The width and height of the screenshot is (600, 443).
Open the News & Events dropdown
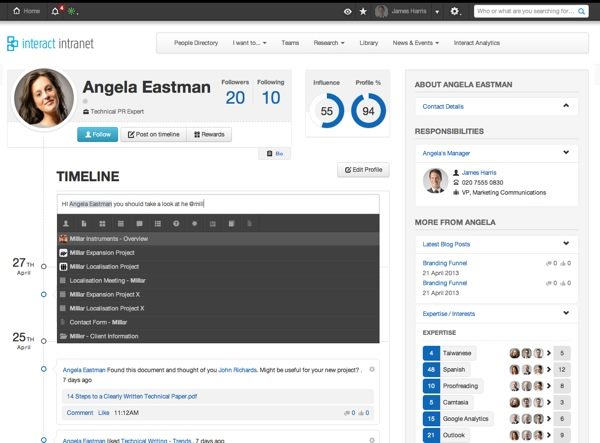416,43
